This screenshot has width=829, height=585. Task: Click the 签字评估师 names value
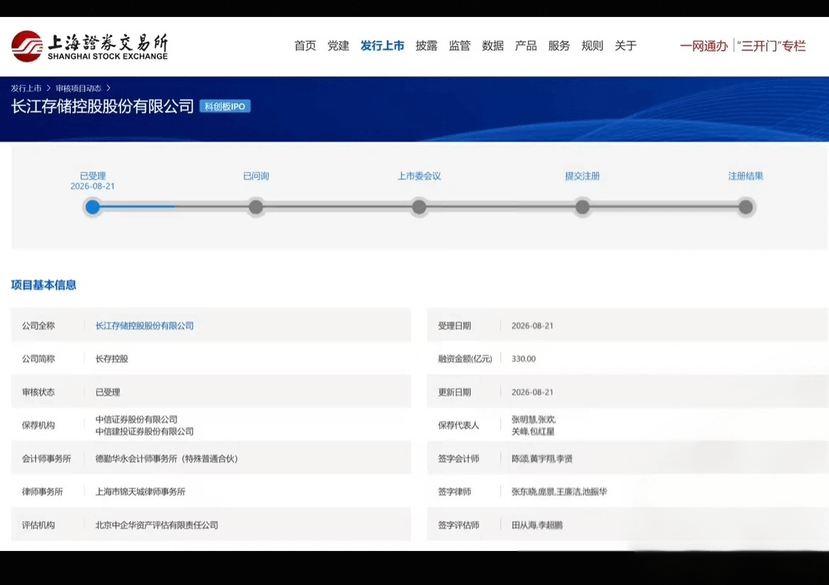pyautogui.click(x=537, y=525)
